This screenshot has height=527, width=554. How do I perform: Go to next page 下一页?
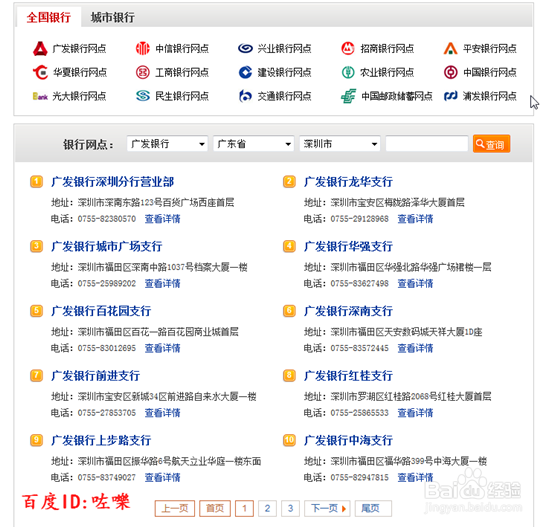pyautogui.click(x=328, y=509)
